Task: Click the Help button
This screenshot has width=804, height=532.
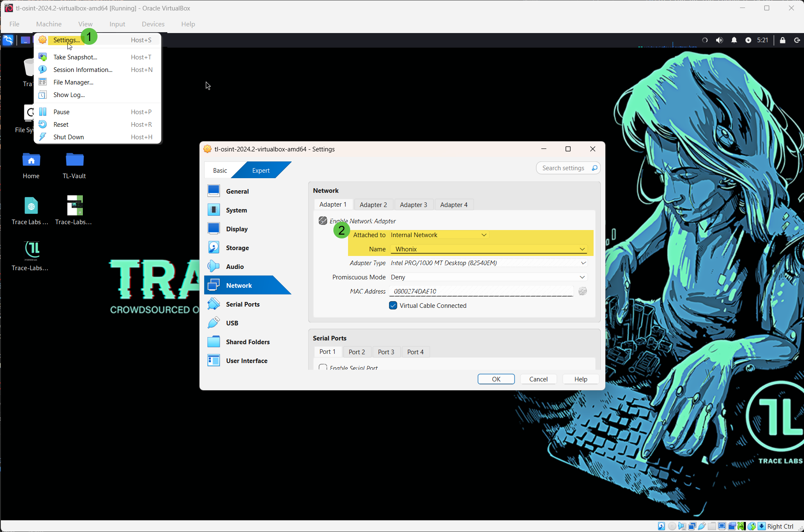Action: [580, 379]
